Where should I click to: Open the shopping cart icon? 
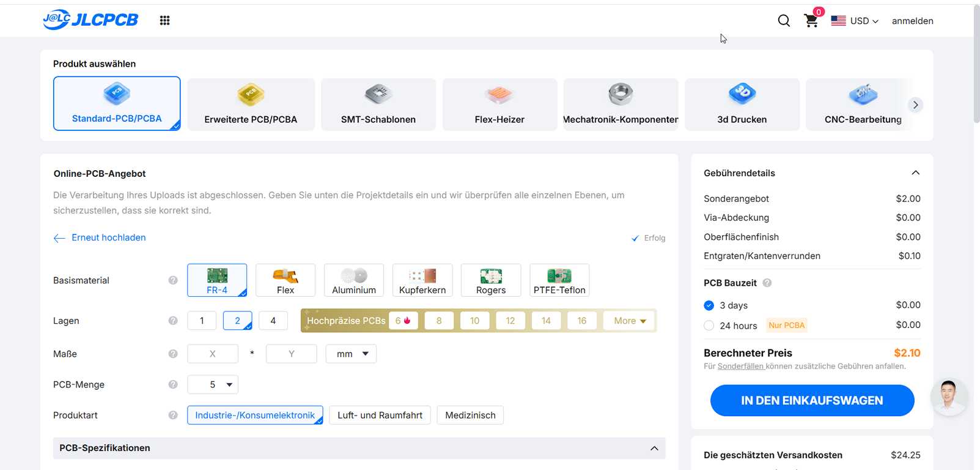click(x=811, y=21)
